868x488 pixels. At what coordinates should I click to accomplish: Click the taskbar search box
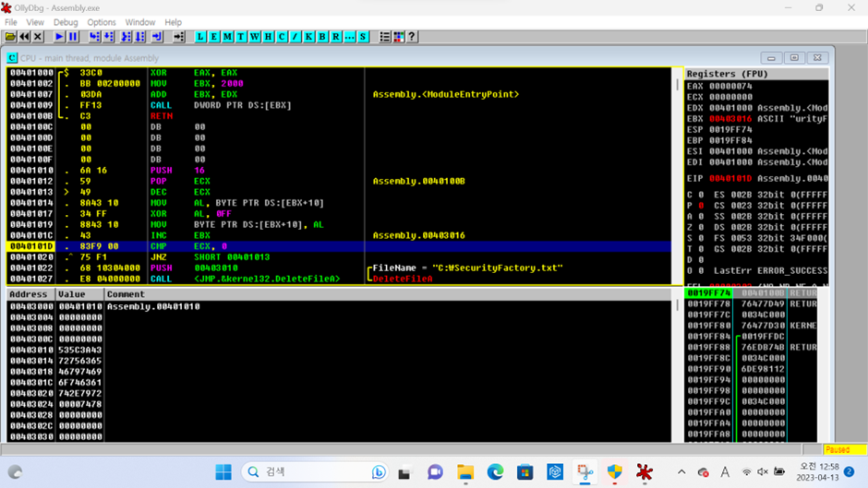click(x=316, y=472)
